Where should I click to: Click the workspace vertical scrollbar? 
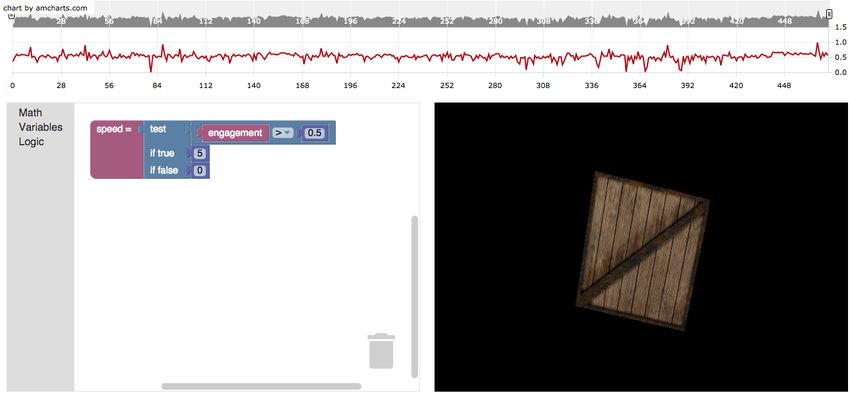(x=415, y=297)
